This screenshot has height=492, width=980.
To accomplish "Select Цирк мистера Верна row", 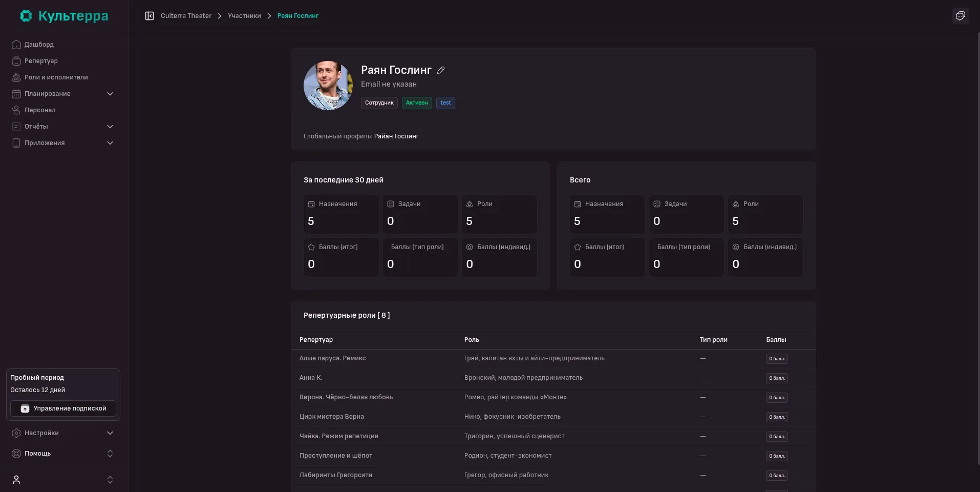I will click(x=553, y=417).
